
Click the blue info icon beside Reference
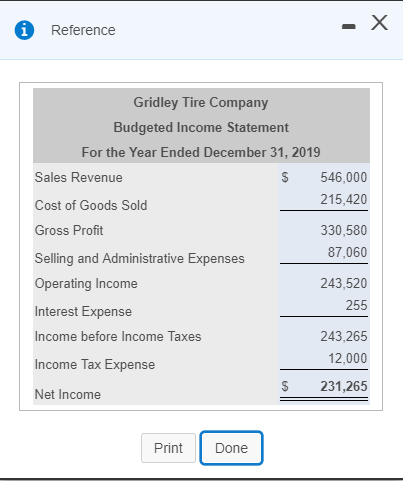point(24,30)
